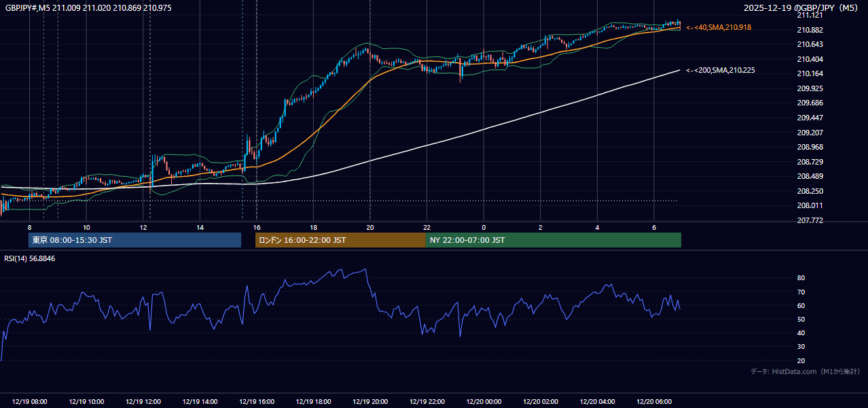Click hour label 12 under the price chart
Screen dimensions: 868x408
point(143,227)
